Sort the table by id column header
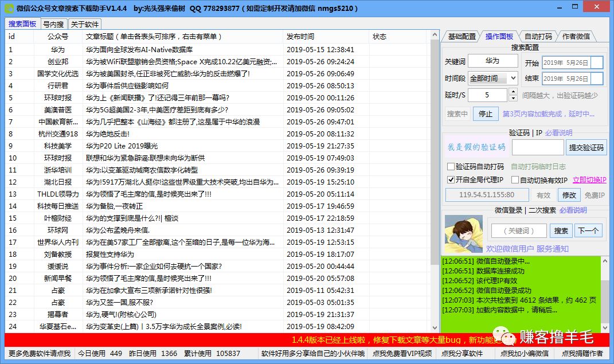The width and height of the screenshot is (614, 364). [19, 37]
